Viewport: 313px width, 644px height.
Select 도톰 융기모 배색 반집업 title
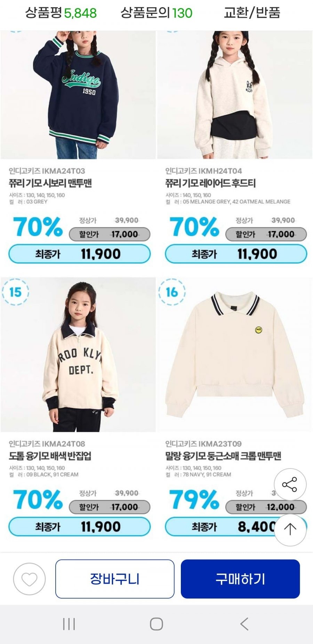coord(50,456)
